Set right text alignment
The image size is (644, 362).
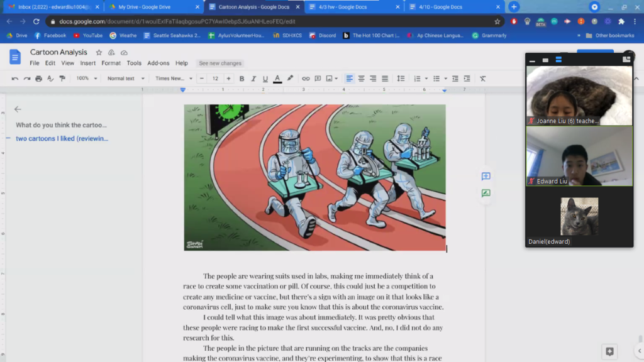pos(373,79)
